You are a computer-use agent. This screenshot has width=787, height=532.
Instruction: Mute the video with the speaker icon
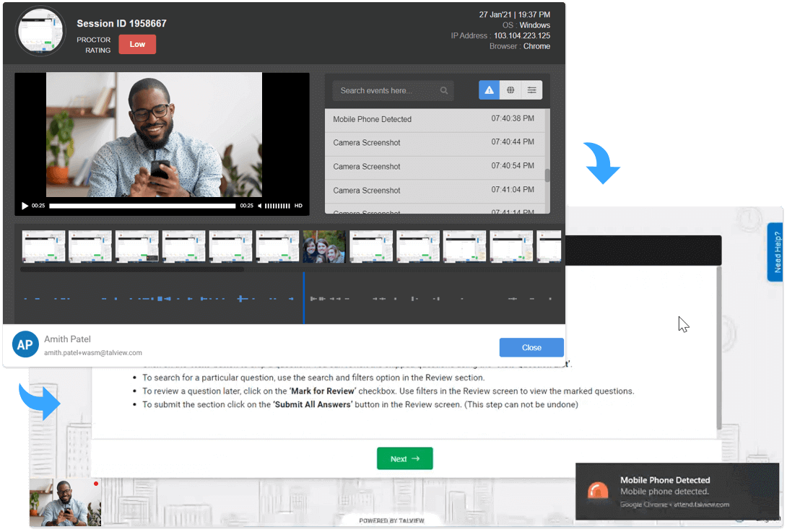point(259,206)
